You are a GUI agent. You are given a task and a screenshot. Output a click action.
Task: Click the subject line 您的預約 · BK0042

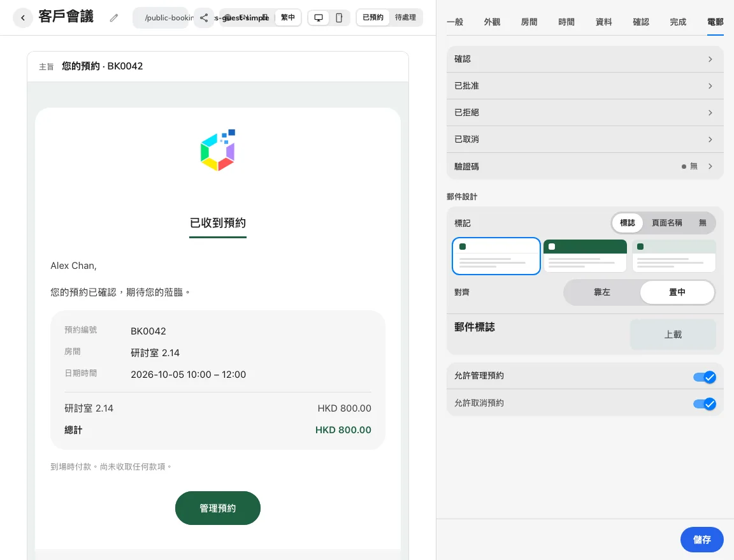103,66
